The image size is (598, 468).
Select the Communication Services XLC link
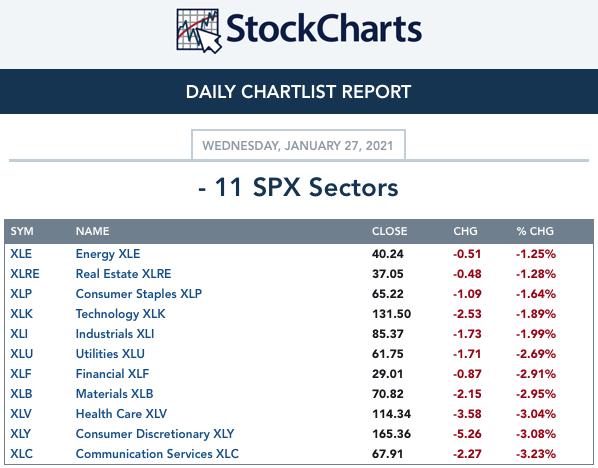pyautogui.click(x=157, y=454)
